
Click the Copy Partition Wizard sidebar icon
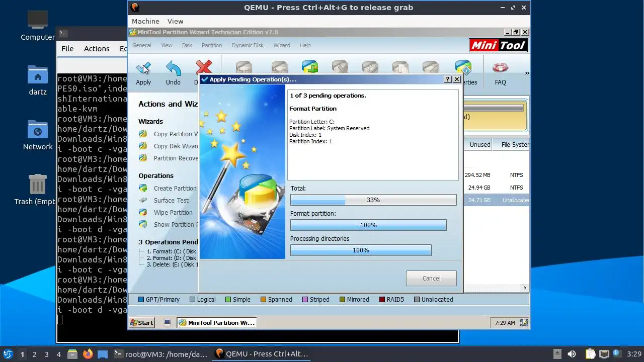tap(143, 134)
